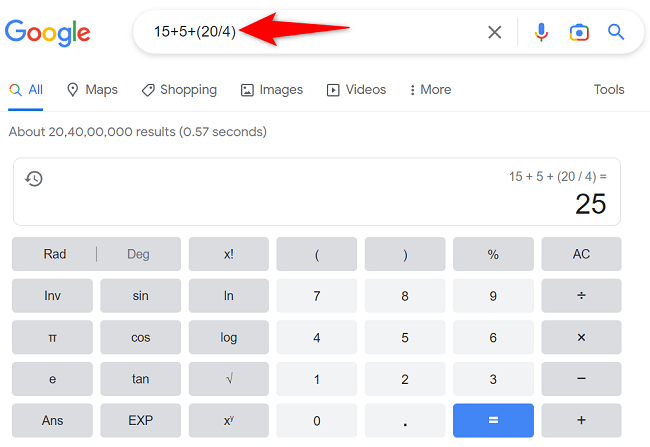Go to Google logo homepage

coord(48,32)
